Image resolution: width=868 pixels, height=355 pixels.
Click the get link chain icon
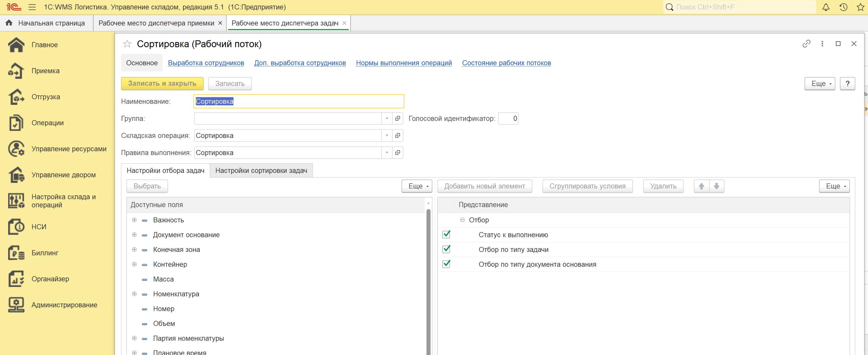(x=806, y=44)
